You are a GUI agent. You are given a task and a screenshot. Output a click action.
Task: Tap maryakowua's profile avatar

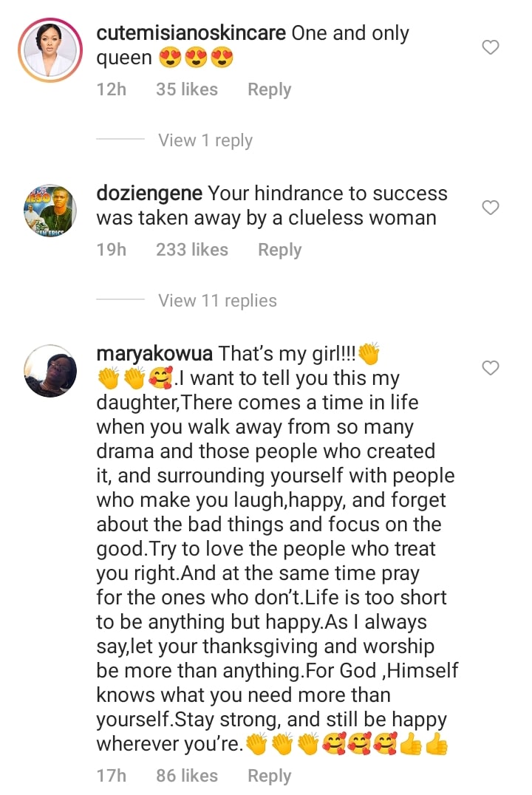point(51,370)
